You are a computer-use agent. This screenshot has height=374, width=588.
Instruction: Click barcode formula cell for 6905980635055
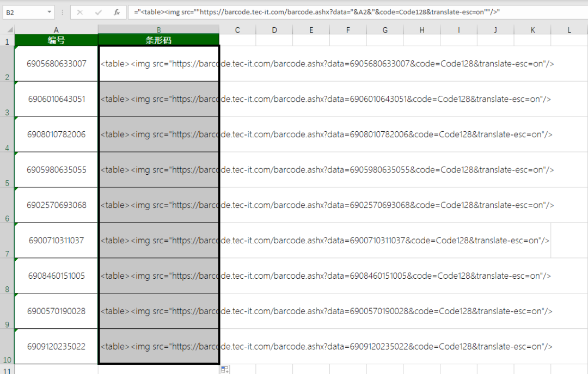pos(158,169)
